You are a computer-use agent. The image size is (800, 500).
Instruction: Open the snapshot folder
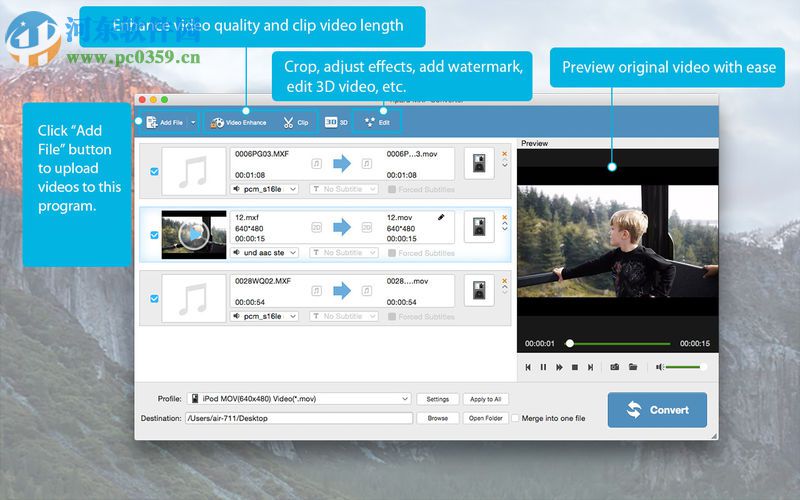coord(633,367)
